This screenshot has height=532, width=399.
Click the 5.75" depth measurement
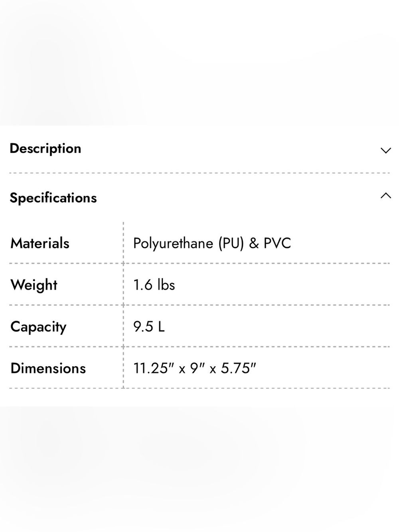[x=238, y=368]
